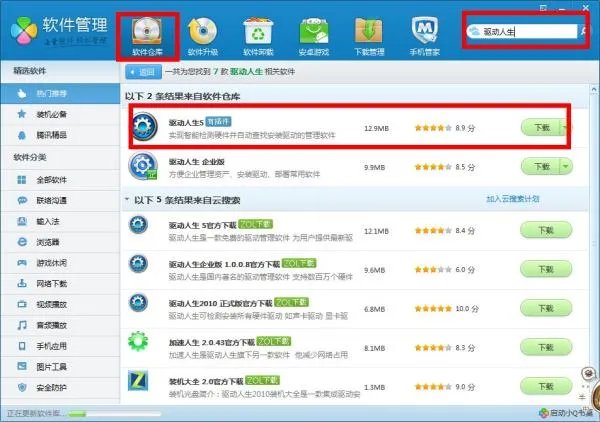Image resolution: width=600 pixels, height=422 pixels.
Task: Select 全部软件 category
Action: tap(60, 180)
